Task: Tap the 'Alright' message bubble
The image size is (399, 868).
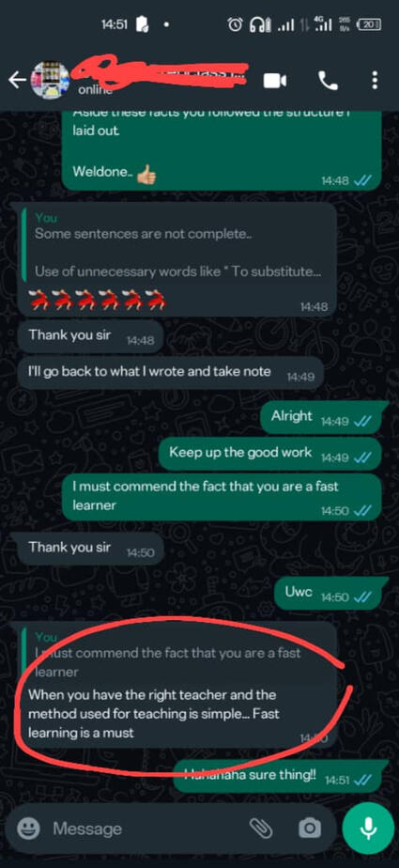Action: pyautogui.click(x=321, y=417)
